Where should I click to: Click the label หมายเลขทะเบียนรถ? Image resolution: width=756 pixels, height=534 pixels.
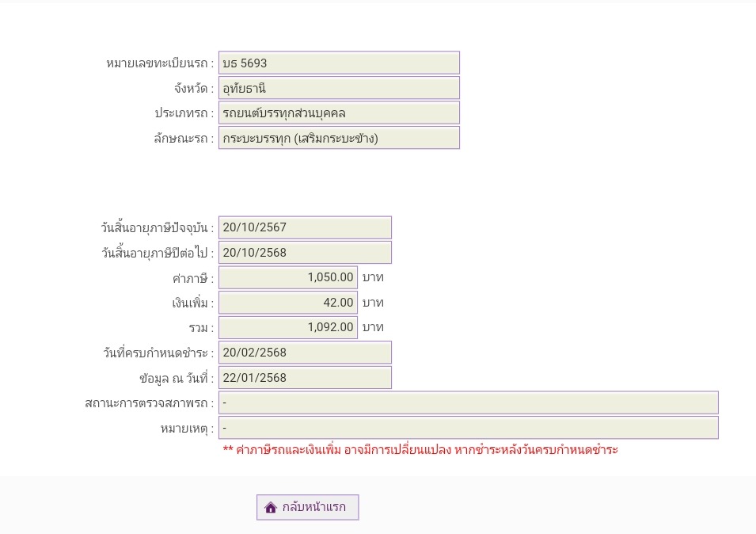[x=160, y=63]
